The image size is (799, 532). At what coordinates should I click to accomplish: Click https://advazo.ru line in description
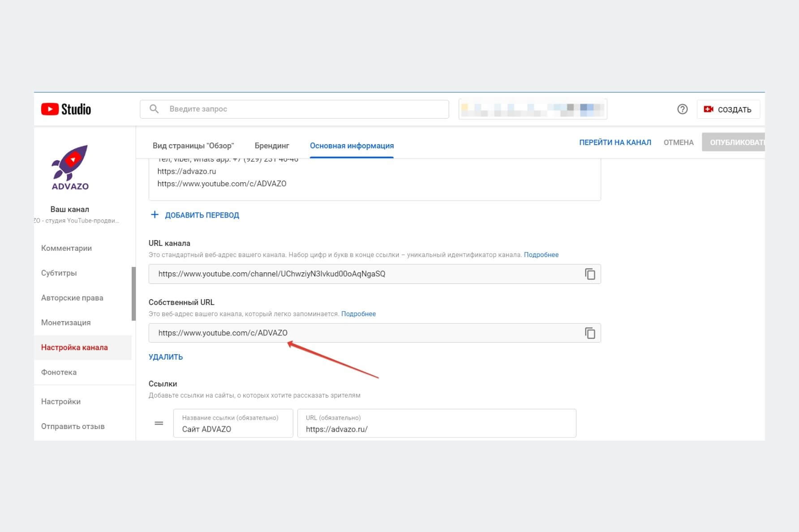[x=187, y=171]
